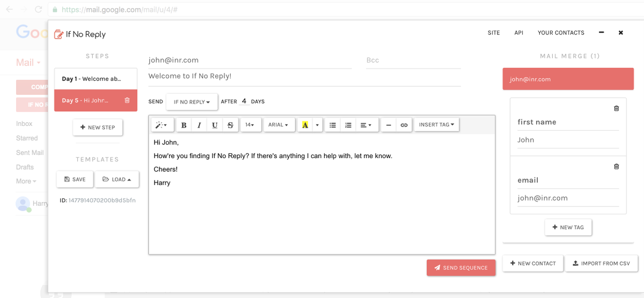Close the If No Reply panel
The height and width of the screenshot is (298, 644).
tap(621, 33)
